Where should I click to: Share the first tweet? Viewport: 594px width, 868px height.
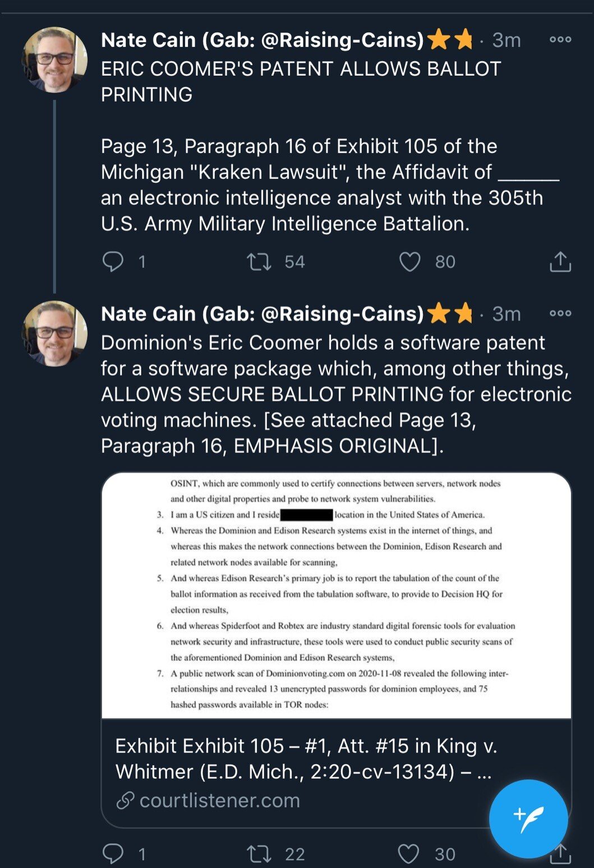(560, 261)
